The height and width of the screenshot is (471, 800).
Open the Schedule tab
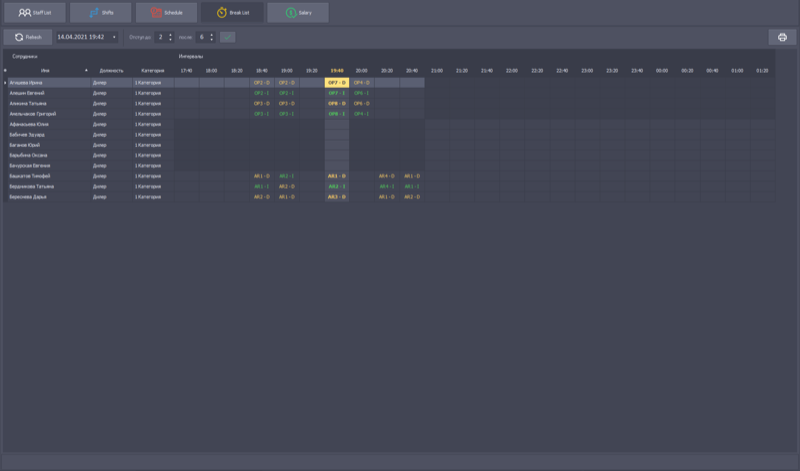pyautogui.click(x=166, y=13)
